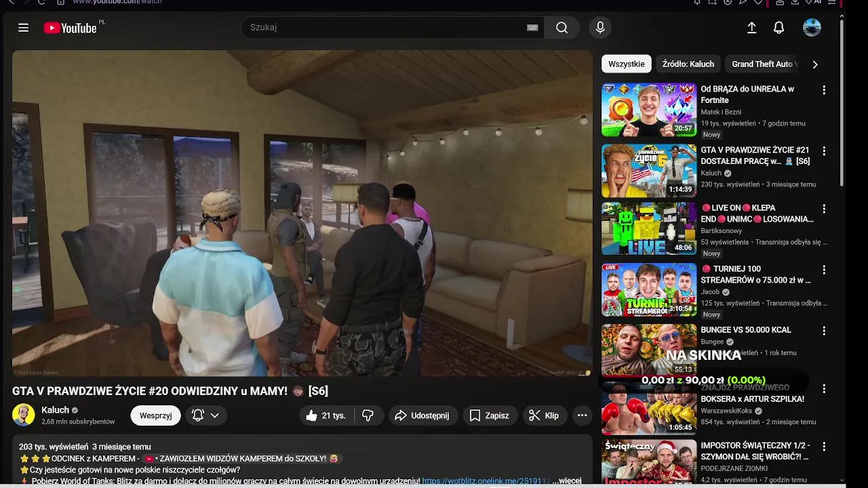Open the notifications bell in header

click(778, 28)
